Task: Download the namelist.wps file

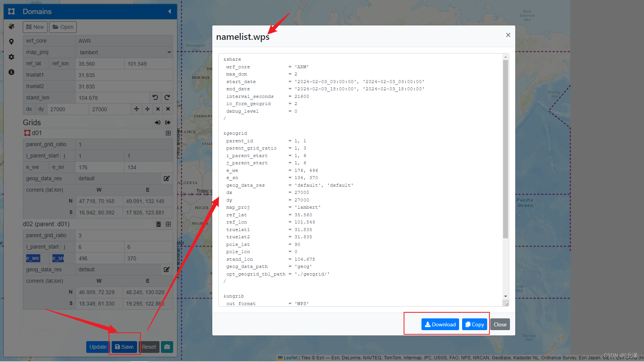Action: tap(440, 324)
